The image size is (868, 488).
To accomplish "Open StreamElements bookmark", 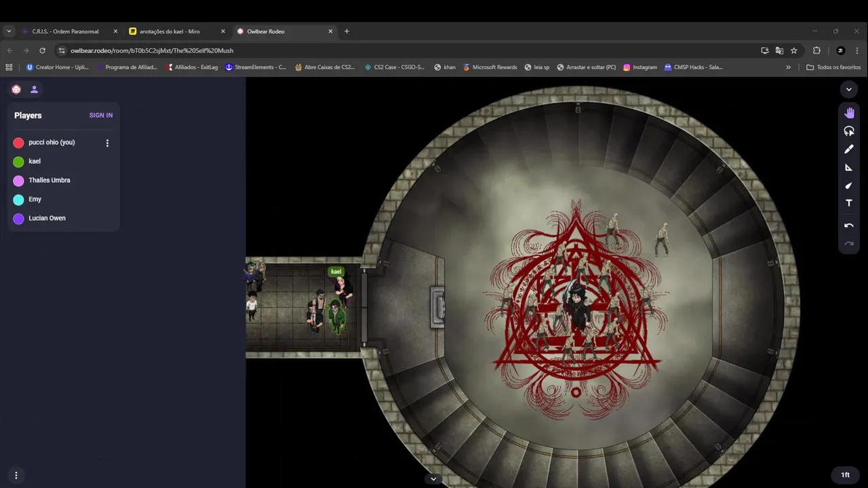I will tap(256, 67).
